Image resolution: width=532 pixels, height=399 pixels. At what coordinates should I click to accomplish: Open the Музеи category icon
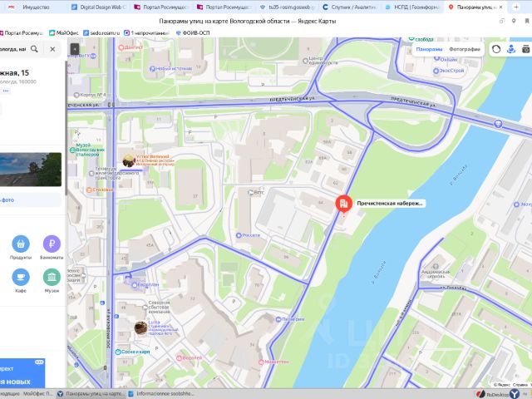(x=52, y=277)
